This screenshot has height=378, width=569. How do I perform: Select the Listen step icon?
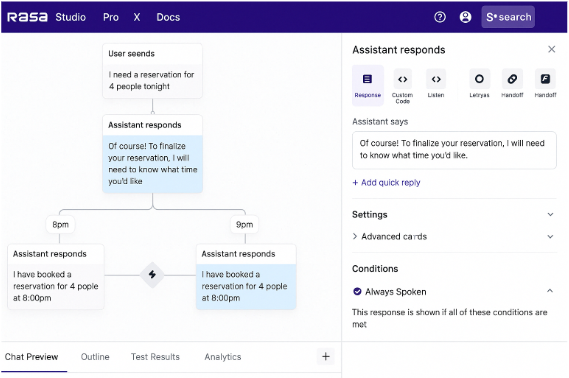tap(436, 79)
